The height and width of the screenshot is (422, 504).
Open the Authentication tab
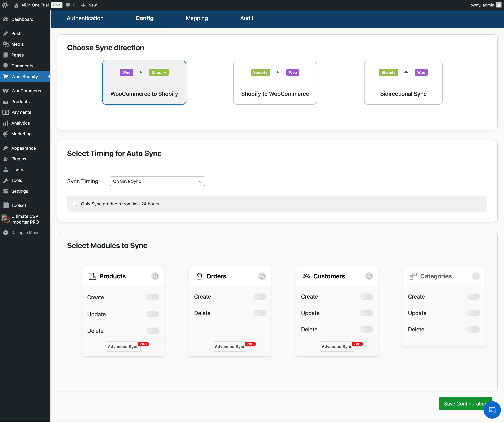pyautogui.click(x=85, y=18)
